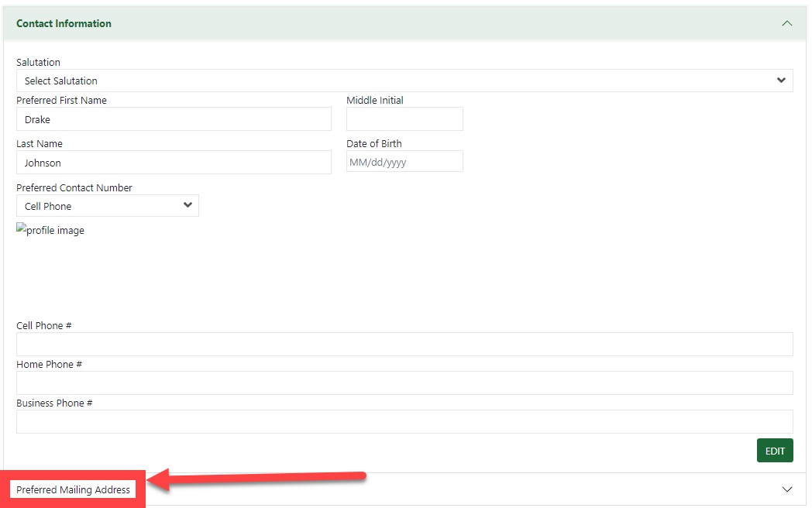
Task: Expand the Preferred Mailing Address chevron
Action: [786, 489]
